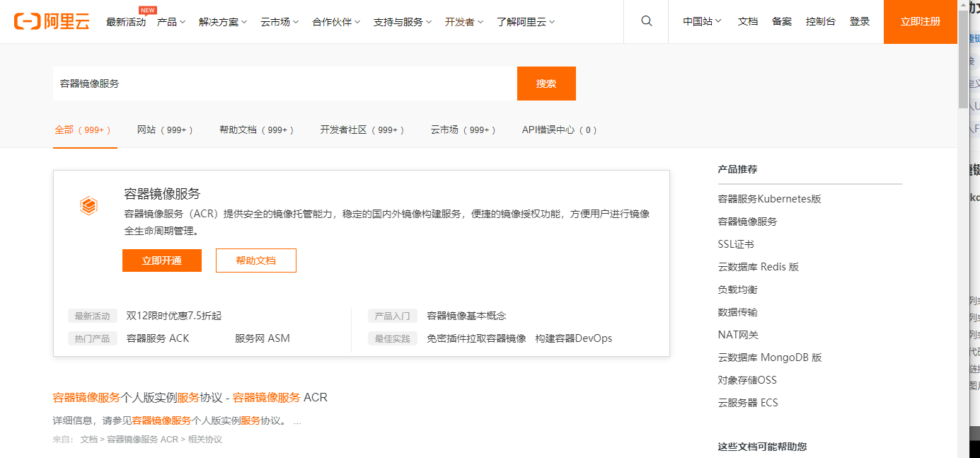Open 云数据库 Redis 版 recommendation
Viewport: 980px width, 458px height.
pos(759,267)
